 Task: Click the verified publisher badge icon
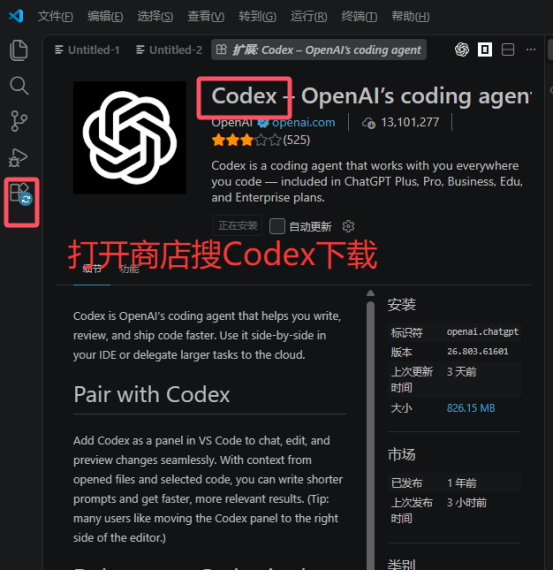pos(263,123)
